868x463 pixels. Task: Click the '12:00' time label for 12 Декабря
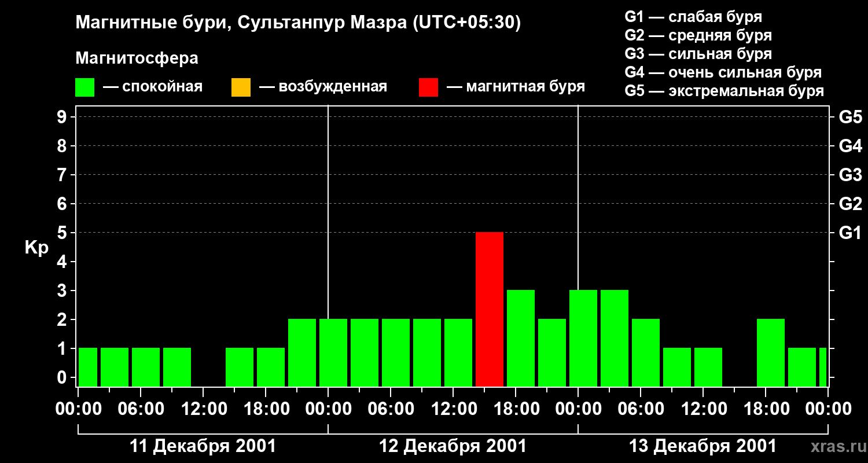click(x=453, y=409)
